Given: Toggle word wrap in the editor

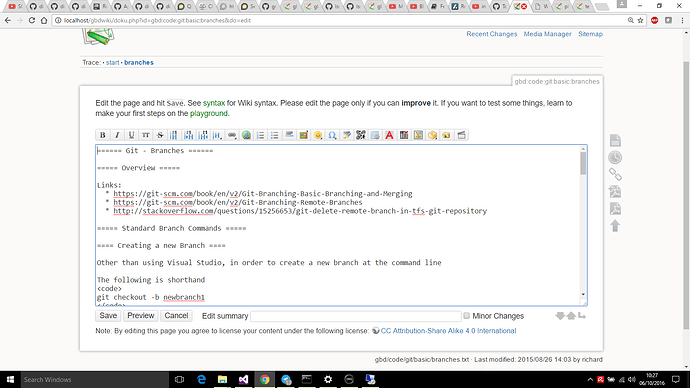Looking at the screenshot, I should pos(582,316).
